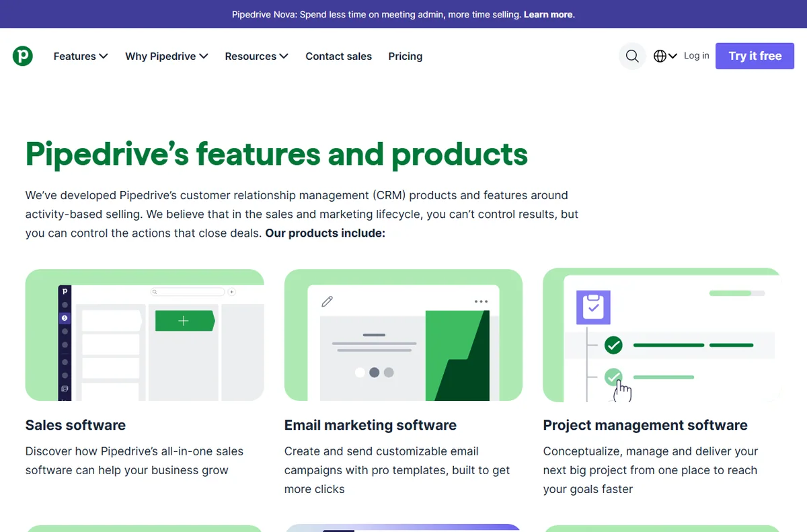Open Email marketing software card image
Viewport: 807px width, 532px height.
[x=403, y=335]
